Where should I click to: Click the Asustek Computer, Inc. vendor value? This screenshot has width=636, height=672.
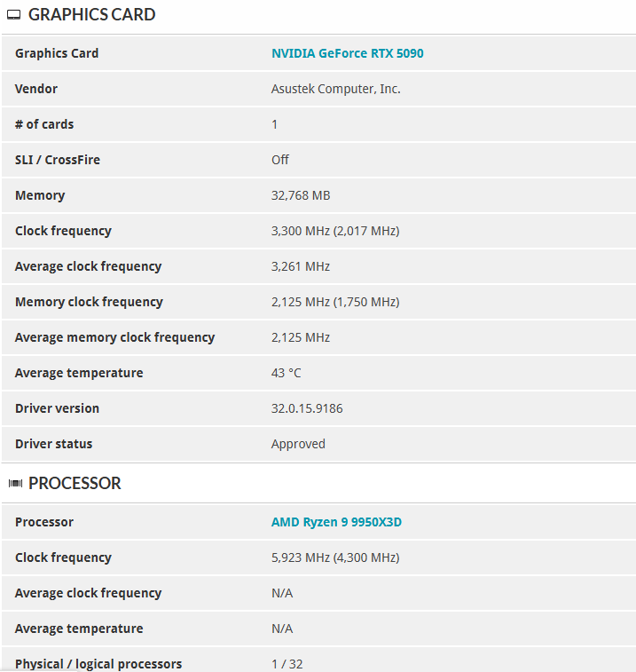[x=335, y=89]
